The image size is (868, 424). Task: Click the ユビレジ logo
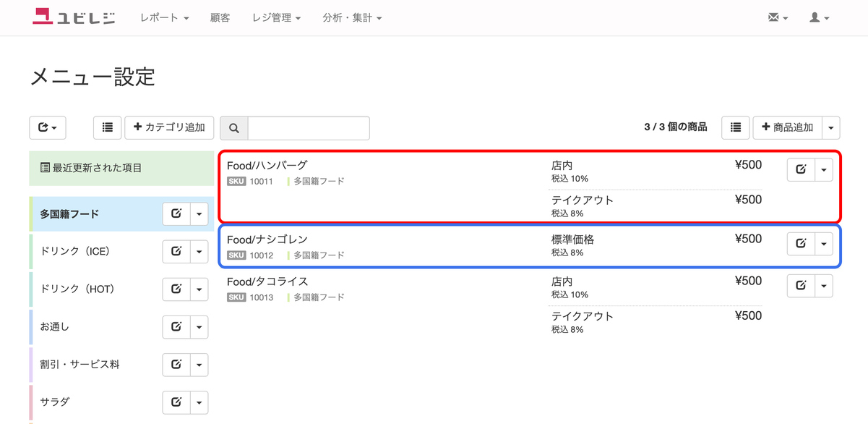pyautogui.click(x=73, y=17)
